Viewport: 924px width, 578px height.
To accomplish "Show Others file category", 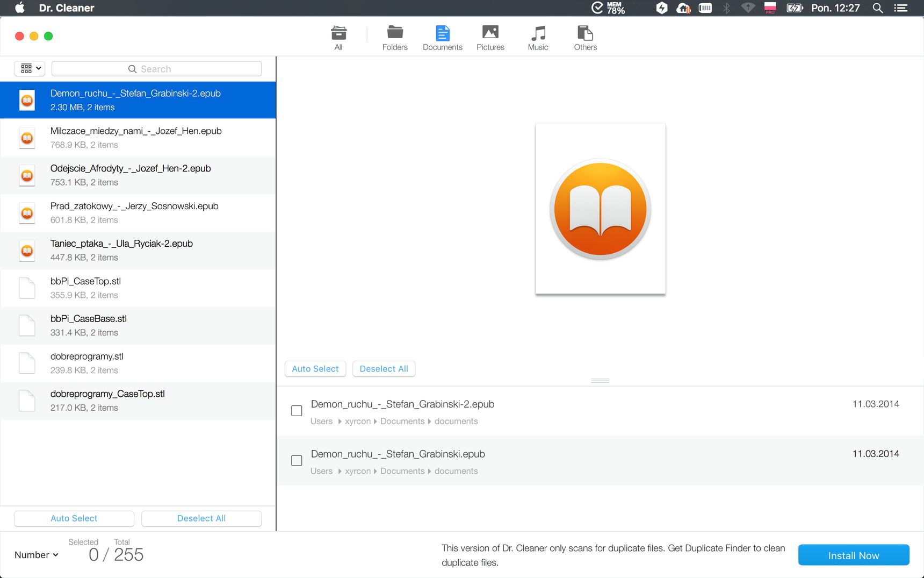I will pos(585,38).
